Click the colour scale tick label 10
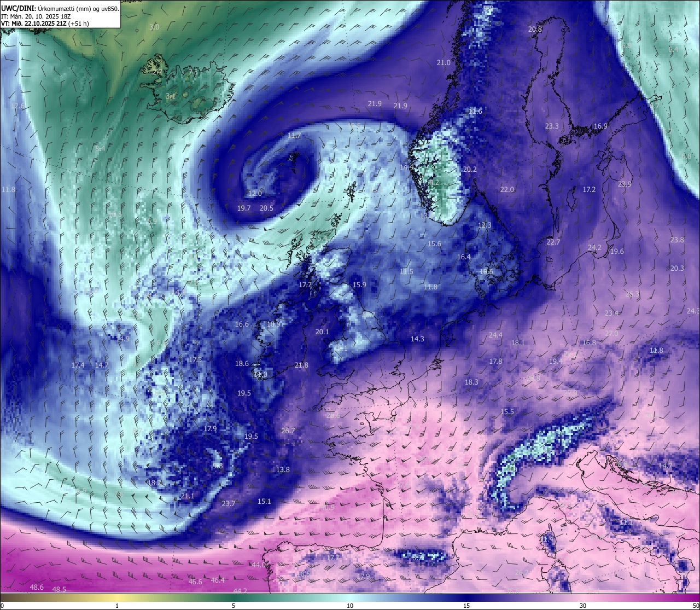The width and height of the screenshot is (700, 610). click(350, 606)
